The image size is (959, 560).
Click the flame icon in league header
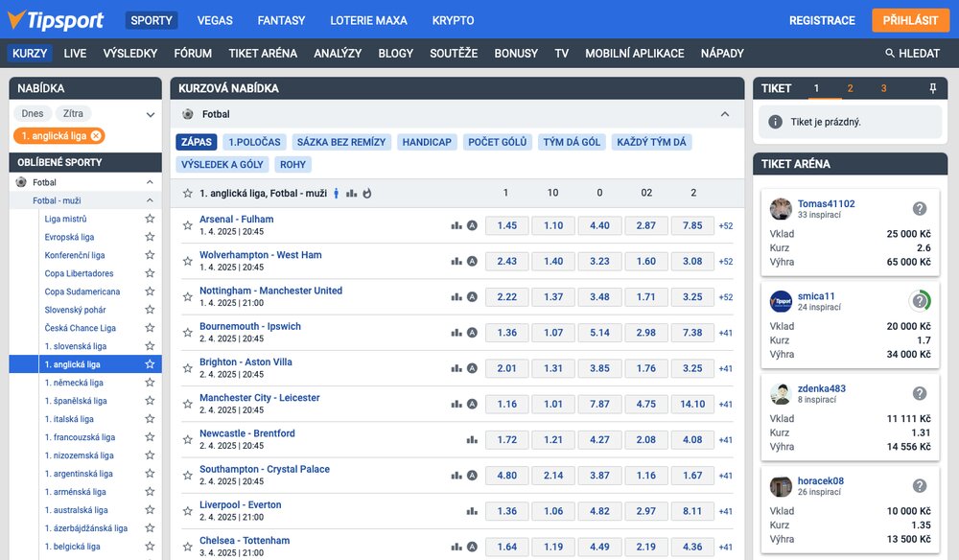click(367, 194)
